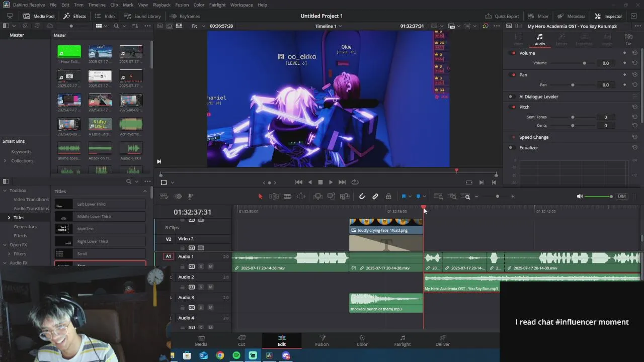Stop playback
Image resolution: width=644 pixels, height=362 pixels.
(320, 182)
